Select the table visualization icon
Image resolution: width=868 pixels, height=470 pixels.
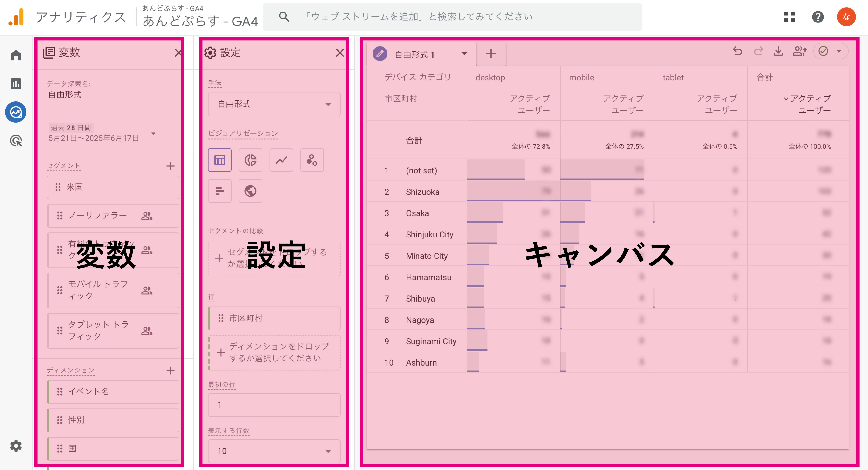click(x=220, y=160)
